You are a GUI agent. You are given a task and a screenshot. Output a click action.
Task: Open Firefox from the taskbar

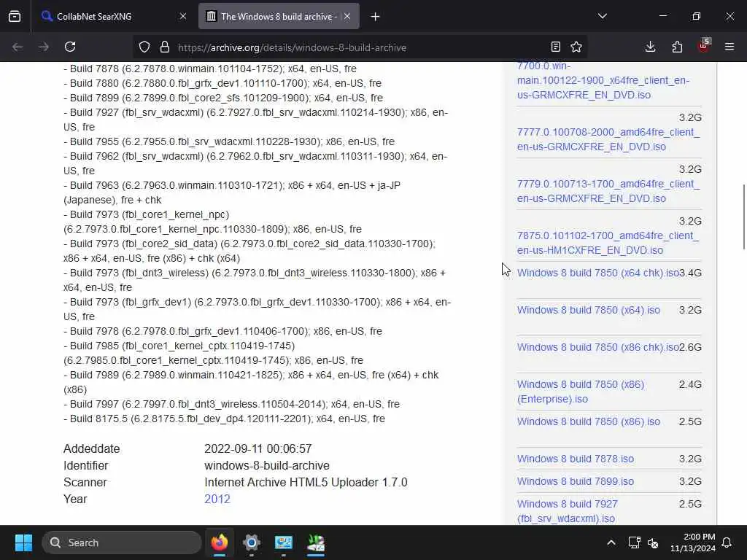click(219, 542)
